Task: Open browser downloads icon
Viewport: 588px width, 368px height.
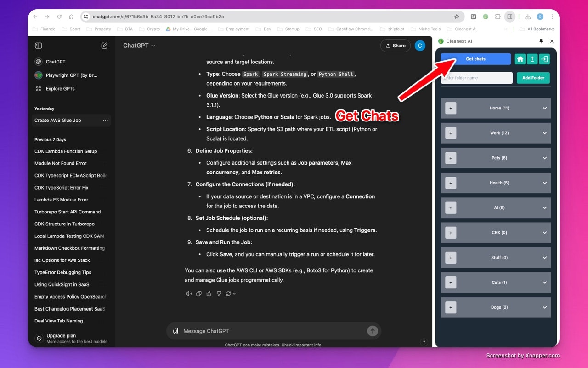Action: click(528, 17)
